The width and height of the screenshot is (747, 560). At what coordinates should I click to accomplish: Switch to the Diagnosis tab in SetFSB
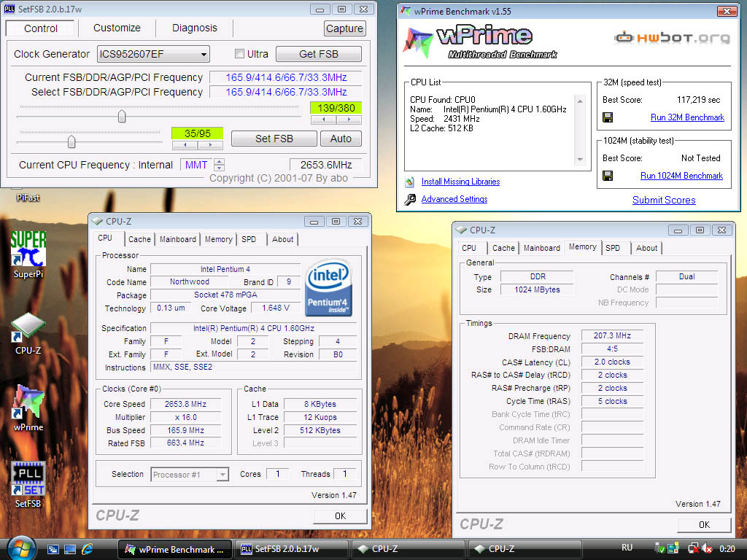[194, 28]
